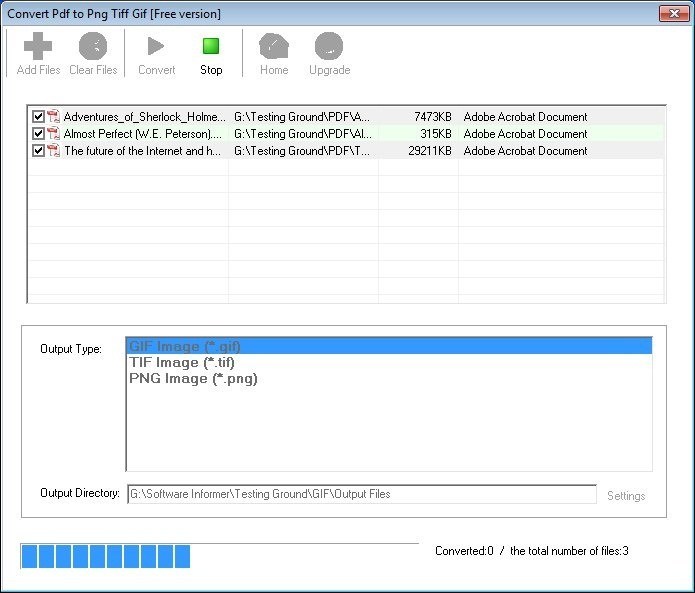The height and width of the screenshot is (593, 695).
Task: Click path G:\Testing Ground\PDF\Al...
Action: [x=303, y=134]
